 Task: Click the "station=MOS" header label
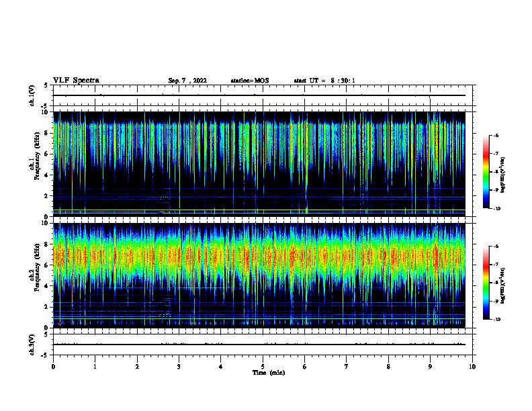(x=250, y=81)
